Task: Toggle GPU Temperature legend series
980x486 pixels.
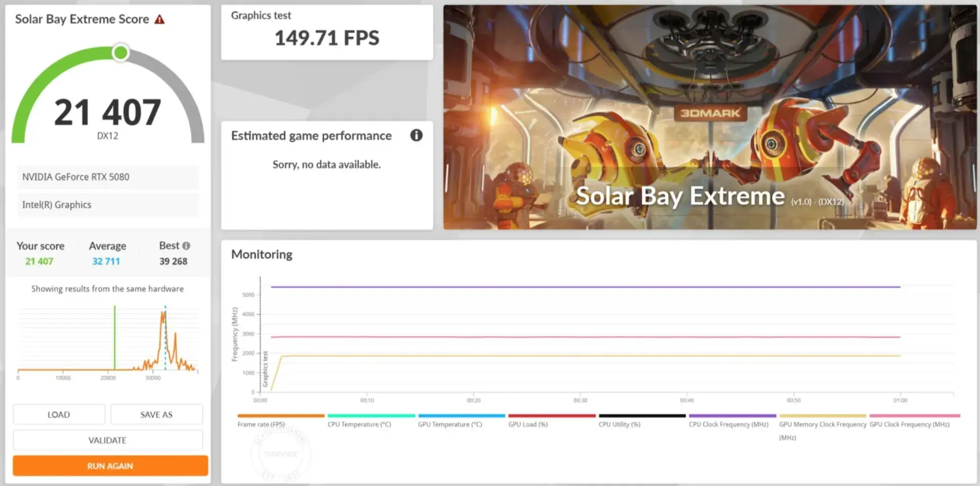Action: pyautogui.click(x=450, y=424)
